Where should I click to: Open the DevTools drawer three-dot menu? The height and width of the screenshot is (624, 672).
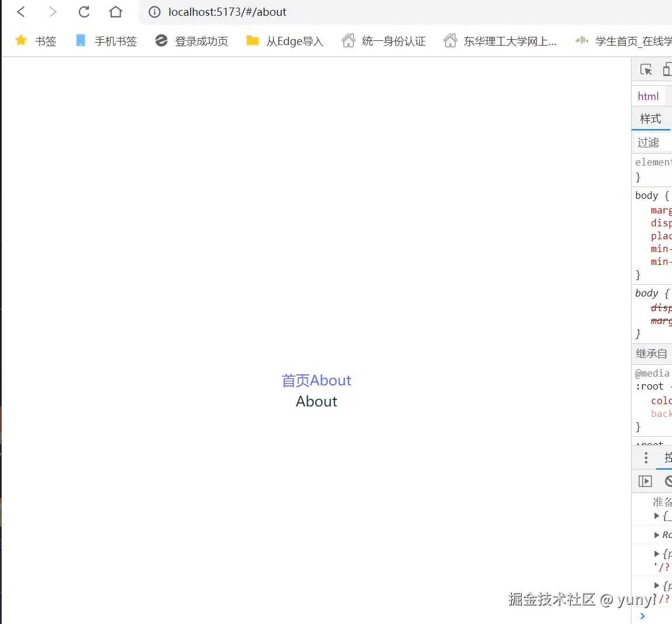tap(646, 458)
